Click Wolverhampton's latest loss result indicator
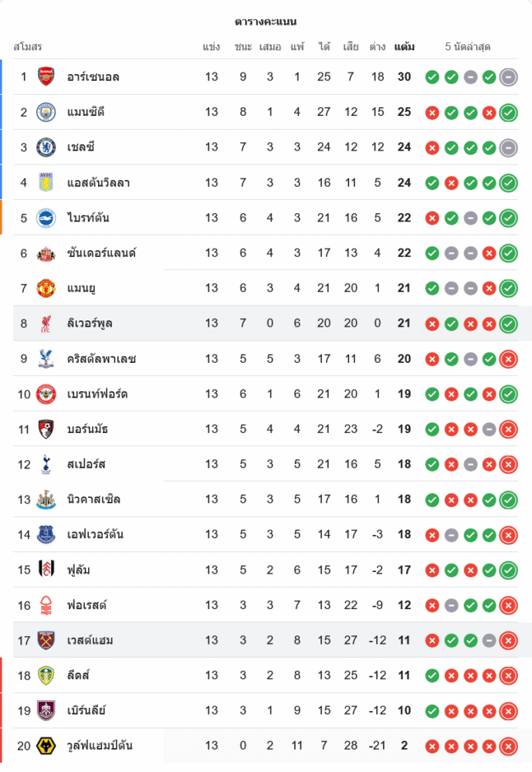 (x=508, y=746)
